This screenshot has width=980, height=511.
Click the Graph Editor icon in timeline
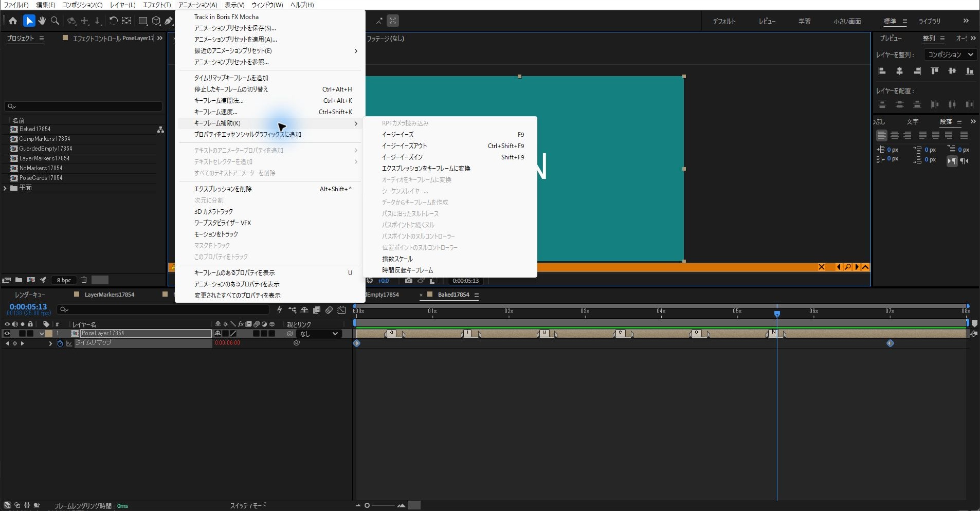pos(342,310)
